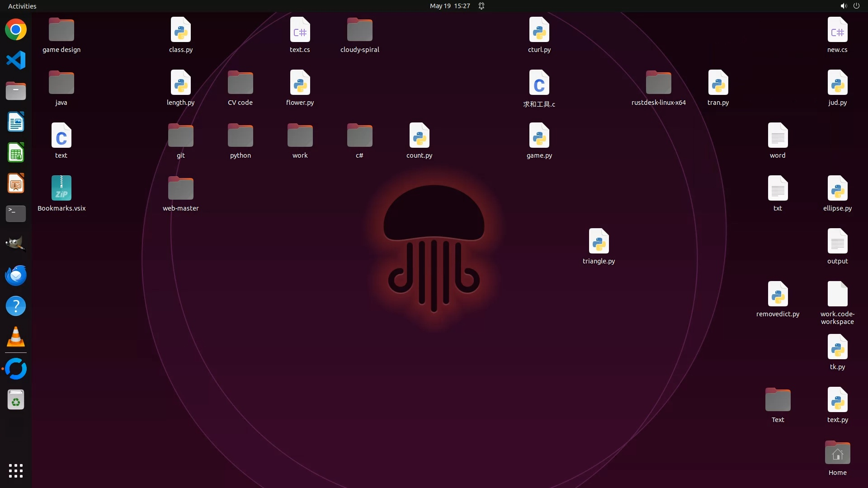The height and width of the screenshot is (488, 868).
Task: Launch LibreOffice Writer from the dock
Action: point(16,122)
